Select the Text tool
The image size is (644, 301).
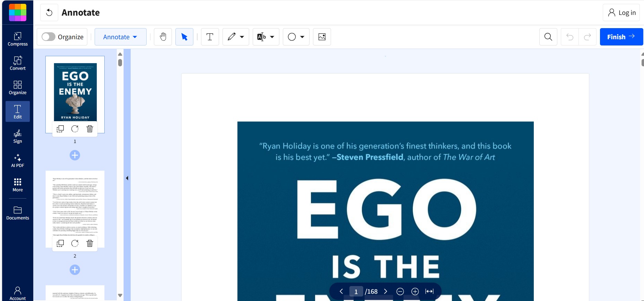[x=210, y=37]
